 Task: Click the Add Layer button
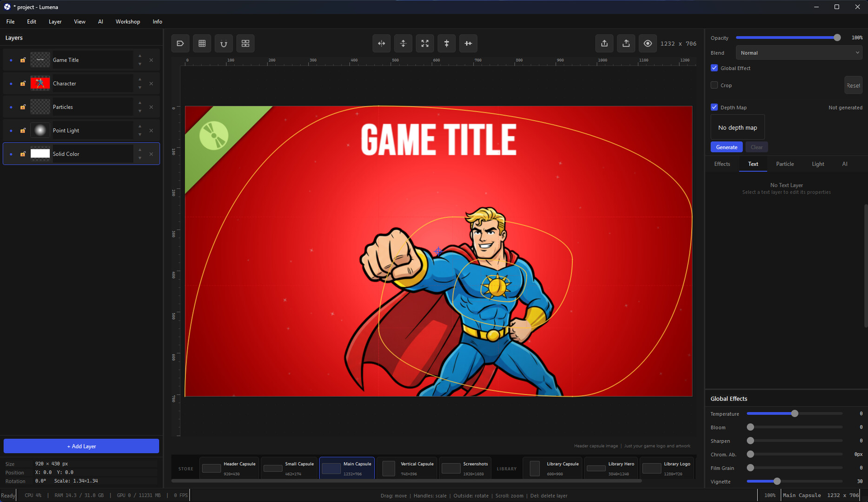pos(81,446)
